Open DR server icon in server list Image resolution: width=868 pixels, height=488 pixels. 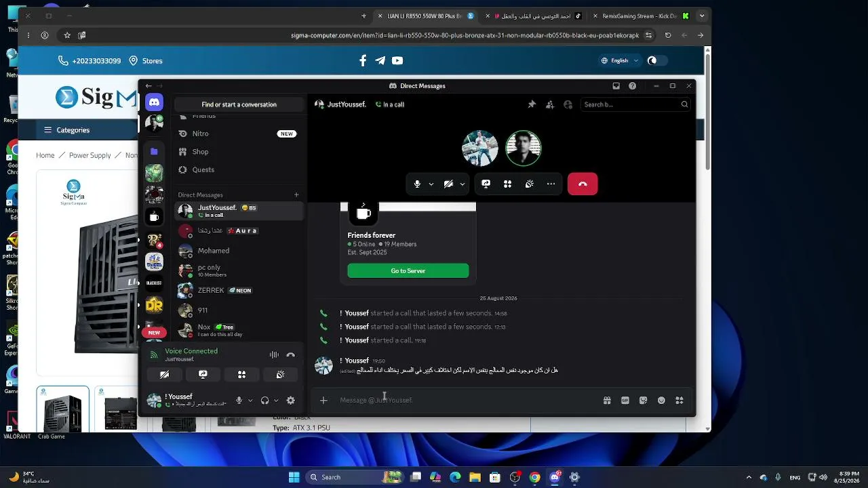click(154, 305)
